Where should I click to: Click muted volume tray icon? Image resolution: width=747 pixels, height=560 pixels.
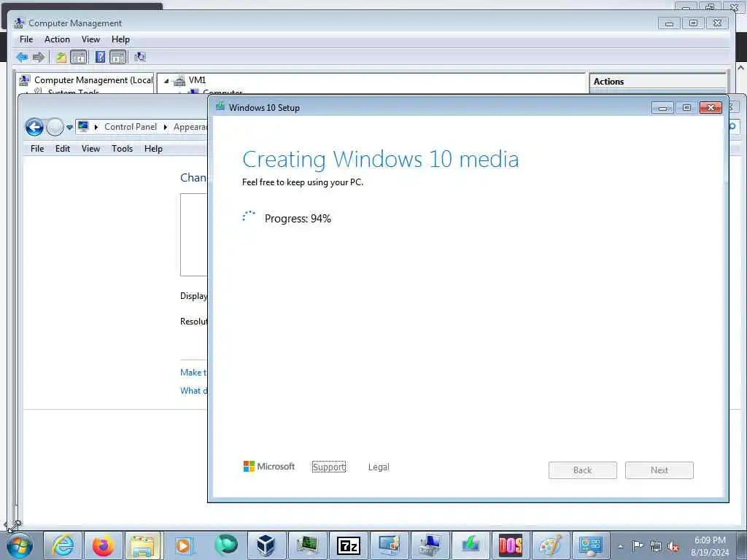[x=673, y=547]
